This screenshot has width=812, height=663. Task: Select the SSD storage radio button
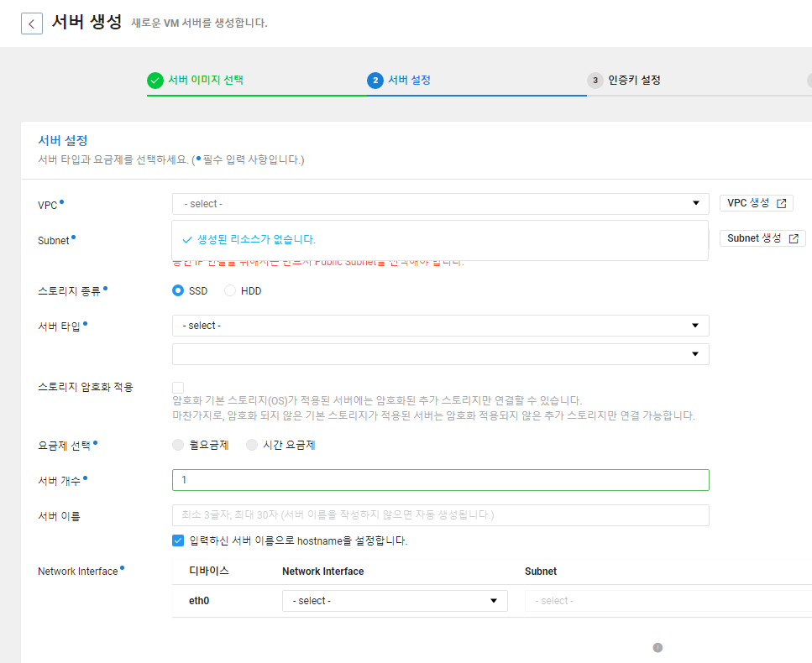[x=178, y=290]
